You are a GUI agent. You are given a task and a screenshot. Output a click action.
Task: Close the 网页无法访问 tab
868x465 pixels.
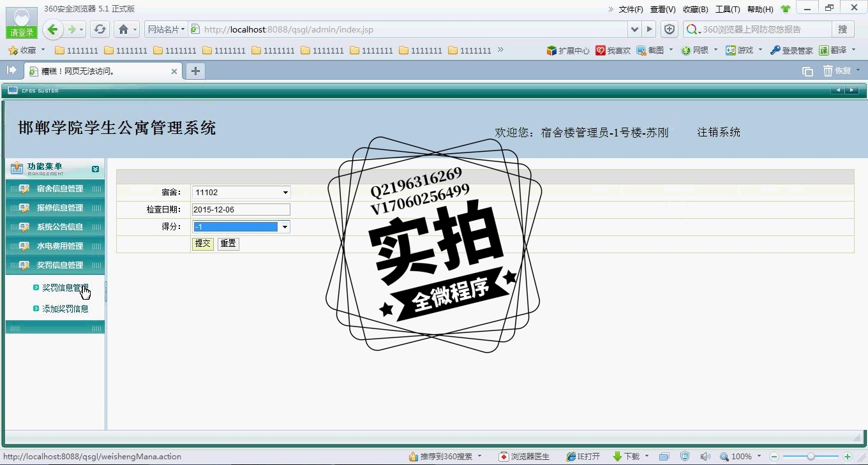174,71
